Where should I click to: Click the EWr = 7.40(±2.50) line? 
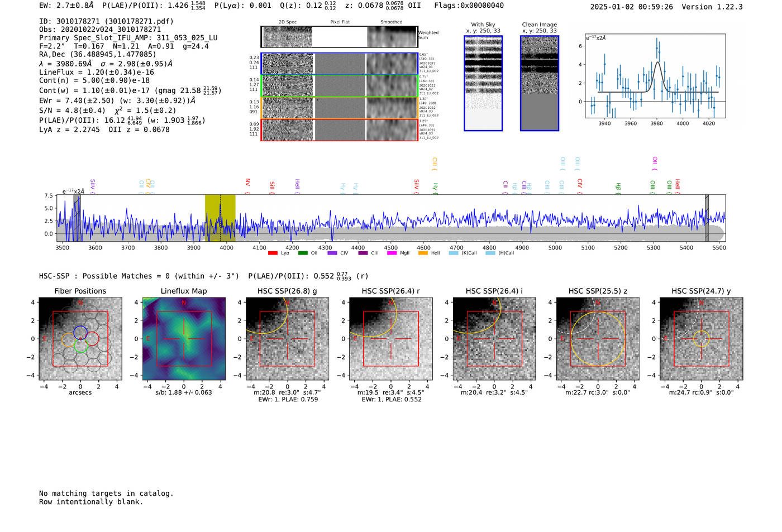click(117, 101)
